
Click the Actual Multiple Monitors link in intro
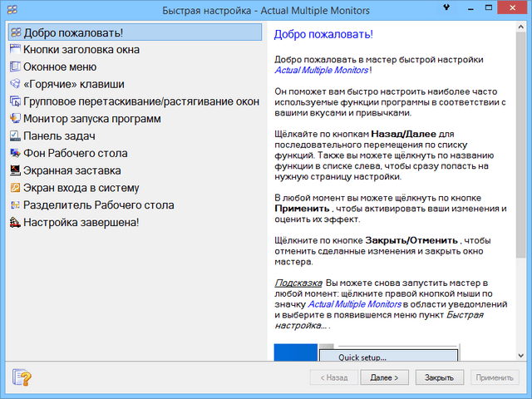322,70
